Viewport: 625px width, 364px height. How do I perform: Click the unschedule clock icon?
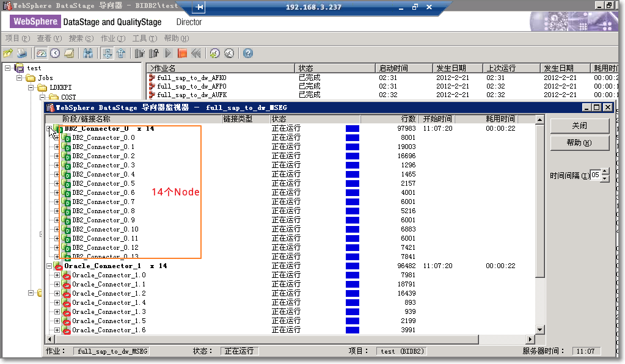tap(228, 53)
